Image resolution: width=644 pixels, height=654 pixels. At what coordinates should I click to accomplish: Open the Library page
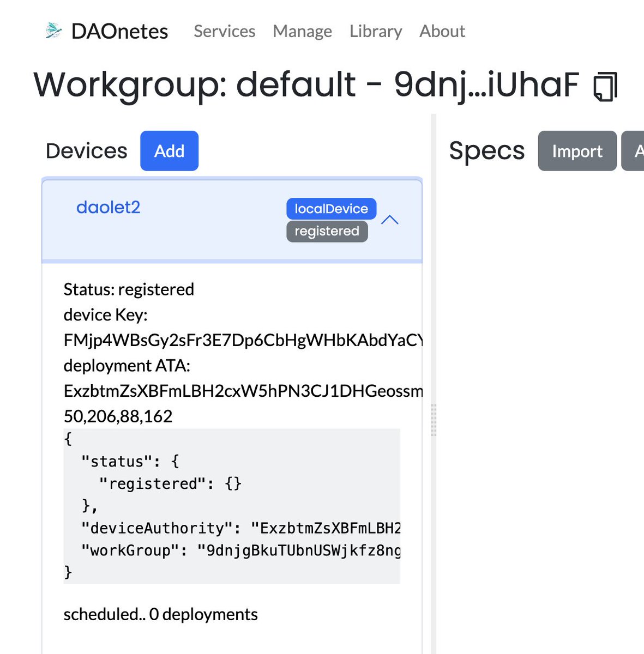click(x=376, y=31)
